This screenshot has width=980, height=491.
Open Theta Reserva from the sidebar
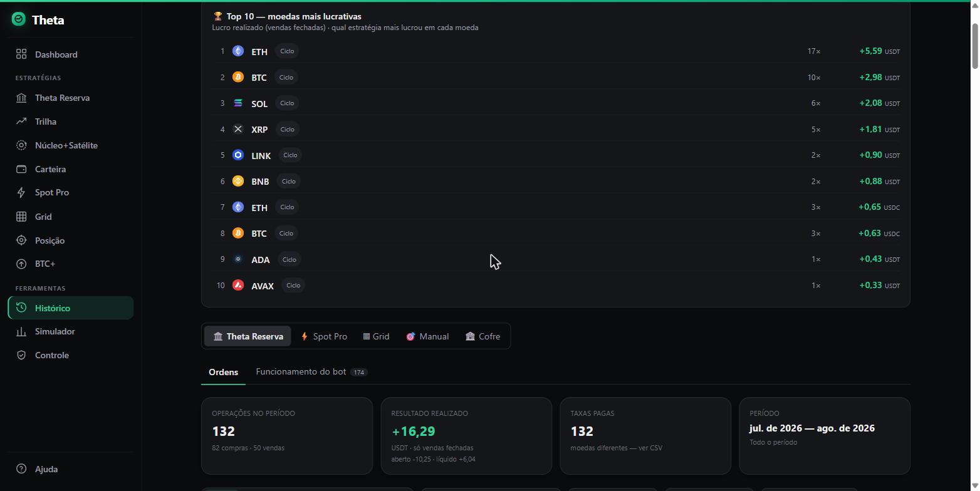click(x=71, y=98)
